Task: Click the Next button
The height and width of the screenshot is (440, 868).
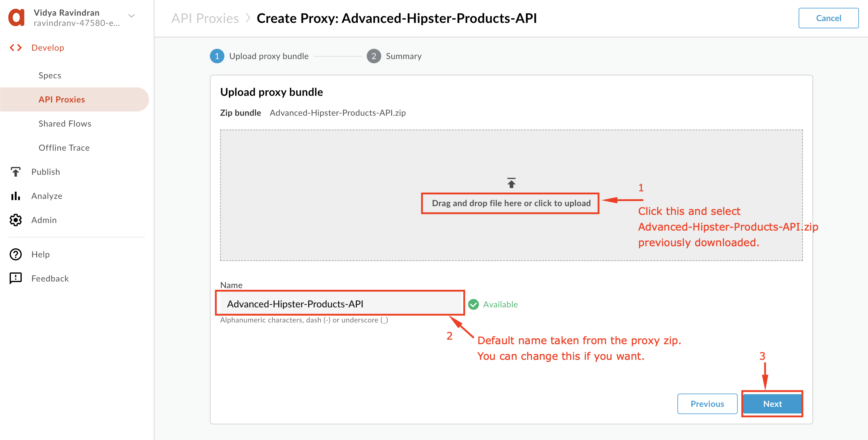Action: tap(772, 404)
